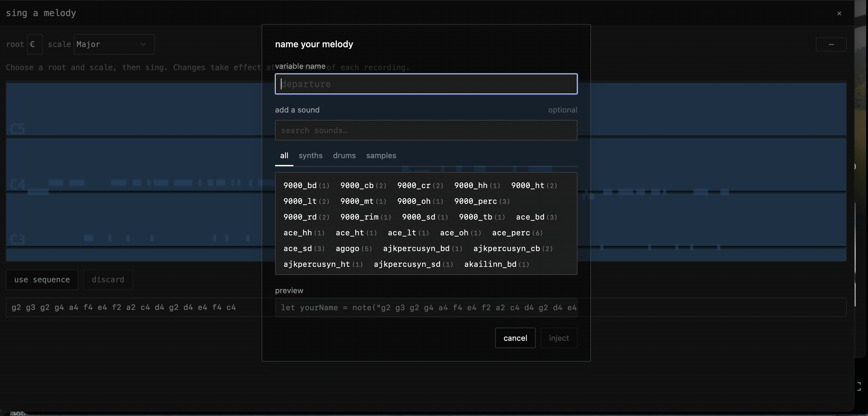
Task: Open the scale dropdown set to Major
Action: pyautogui.click(x=113, y=44)
